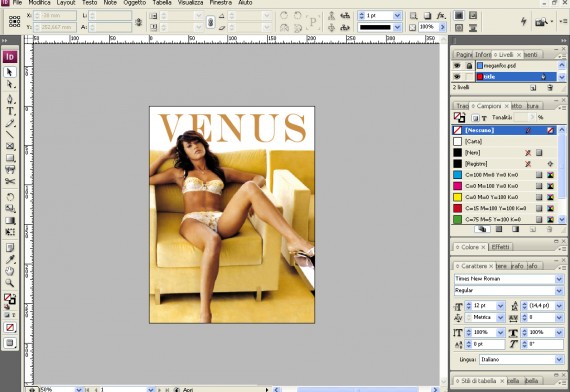The width and height of the screenshot is (570, 392).
Task: Open the document zoom level dropdown
Action: (79, 389)
